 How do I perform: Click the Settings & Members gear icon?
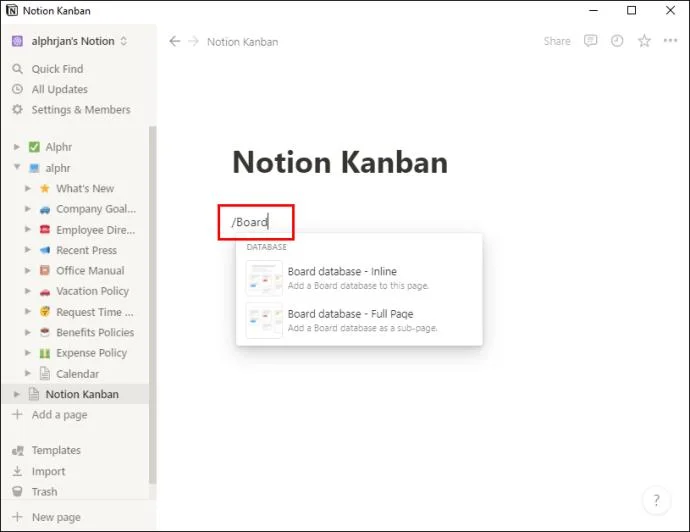pos(17,109)
